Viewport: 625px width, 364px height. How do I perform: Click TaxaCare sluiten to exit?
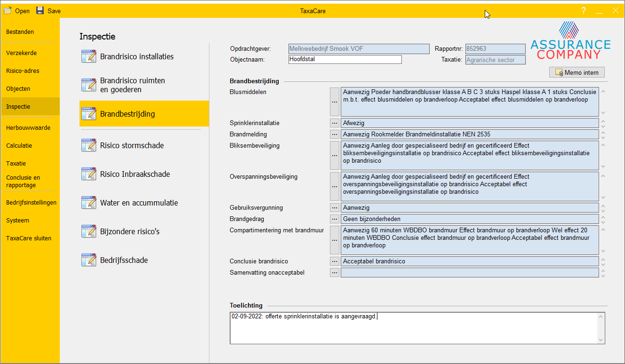pyautogui.click(x=29, y=238)
